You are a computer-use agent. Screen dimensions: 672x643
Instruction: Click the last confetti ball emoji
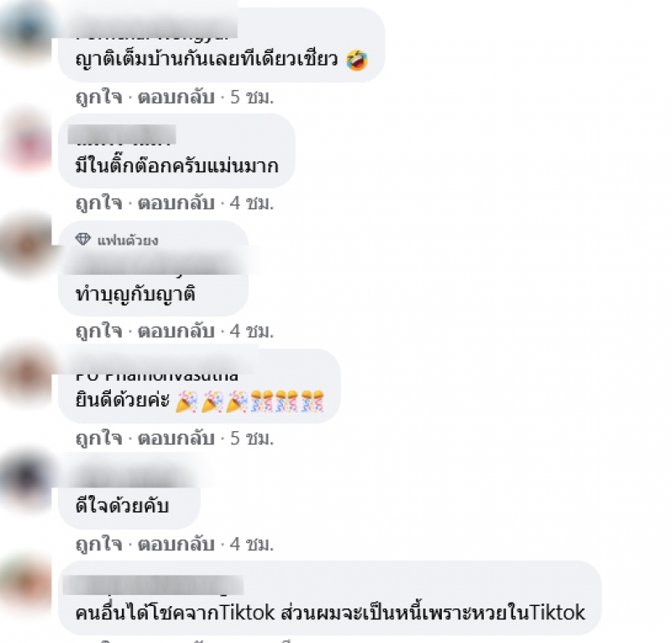[312, 401]
